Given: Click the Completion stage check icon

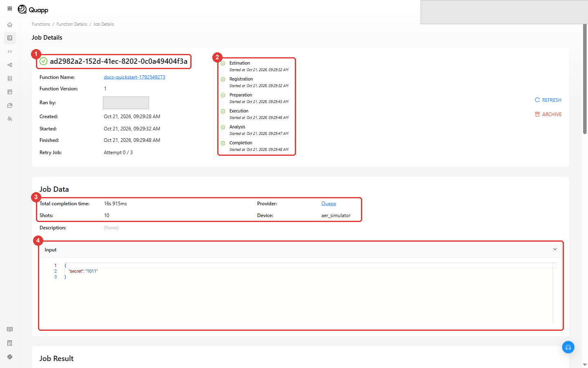Looking at the screenshot, I should tap(223, 143).
